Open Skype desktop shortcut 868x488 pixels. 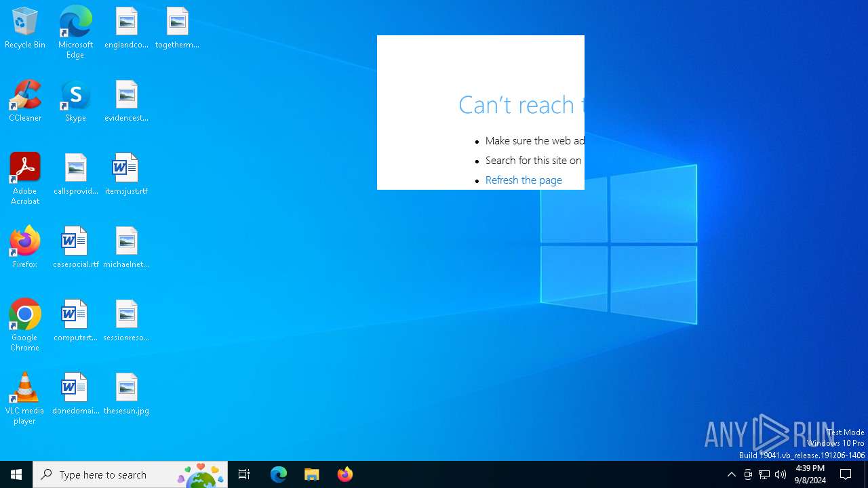point(75,102)
